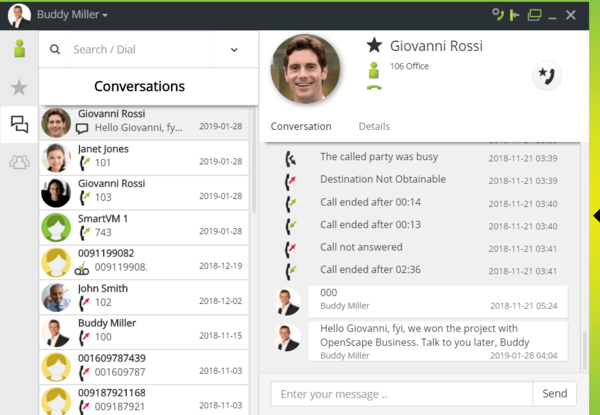The height and width of the screenshot is (415, 600).
Task: Click the collapse panel arrow icon in title bar
Action: click(515, 15)
